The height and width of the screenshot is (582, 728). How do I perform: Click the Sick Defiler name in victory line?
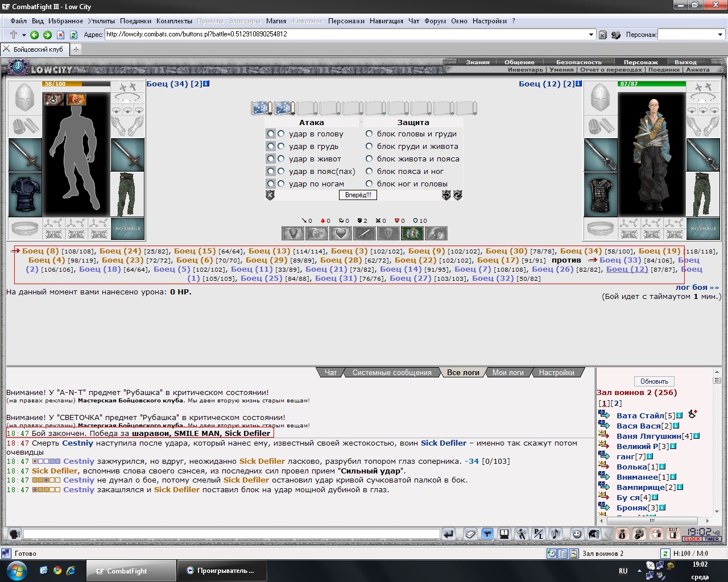247,433
